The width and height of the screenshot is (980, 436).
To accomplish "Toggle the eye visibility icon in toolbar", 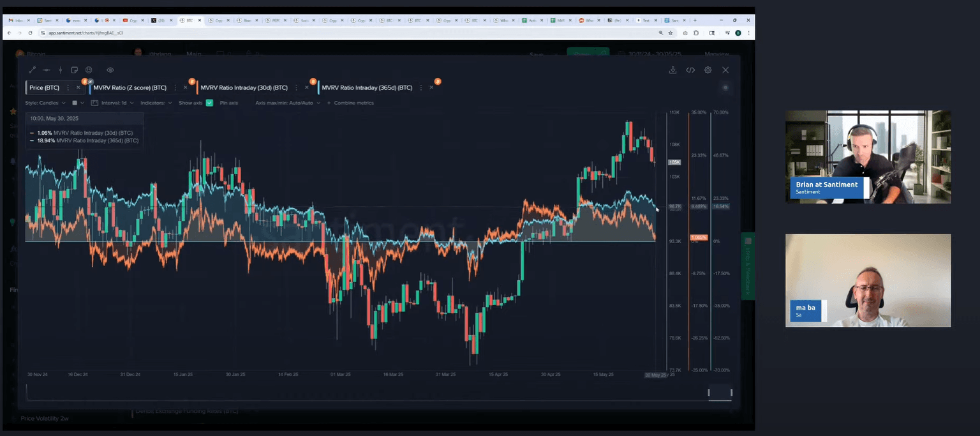I will tap(110, 70).
